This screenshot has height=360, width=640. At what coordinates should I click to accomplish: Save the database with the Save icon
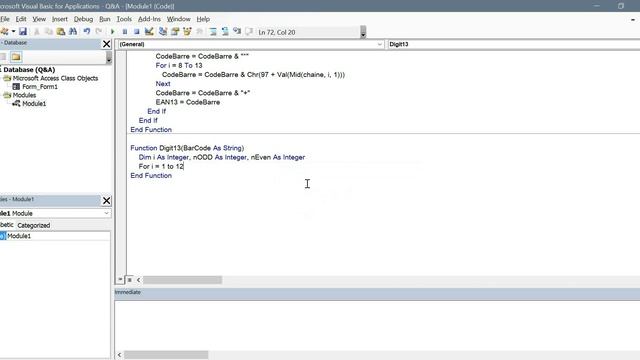23,31
